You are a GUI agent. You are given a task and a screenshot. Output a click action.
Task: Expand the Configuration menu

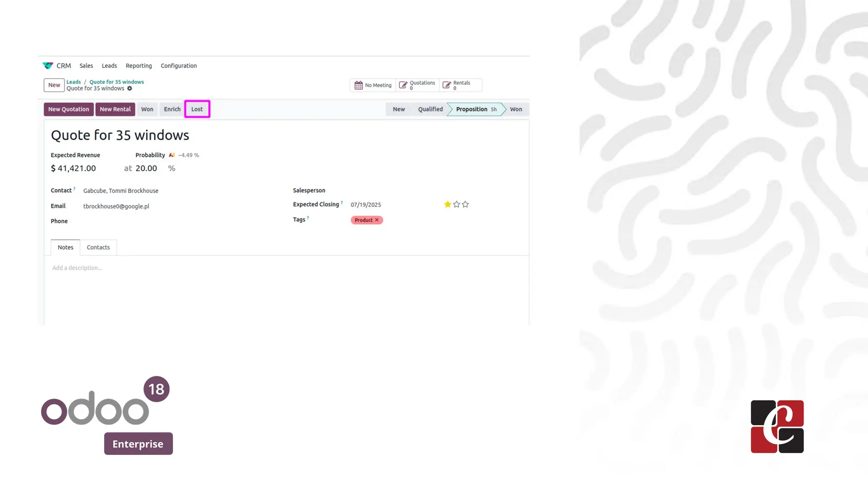coord(178,66)
